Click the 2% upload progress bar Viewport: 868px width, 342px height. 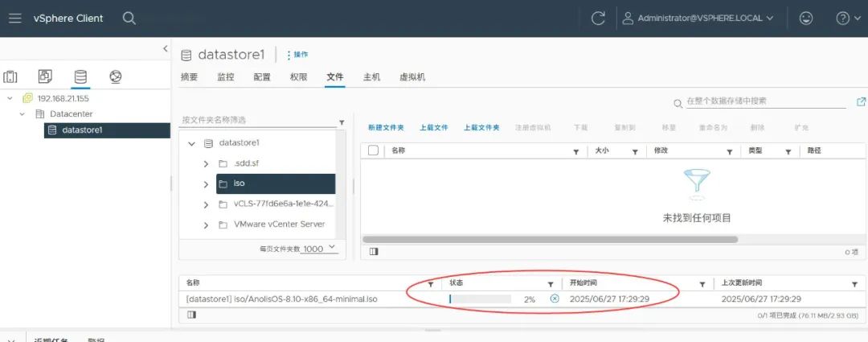pyautogui.click(x=480, y=299)
